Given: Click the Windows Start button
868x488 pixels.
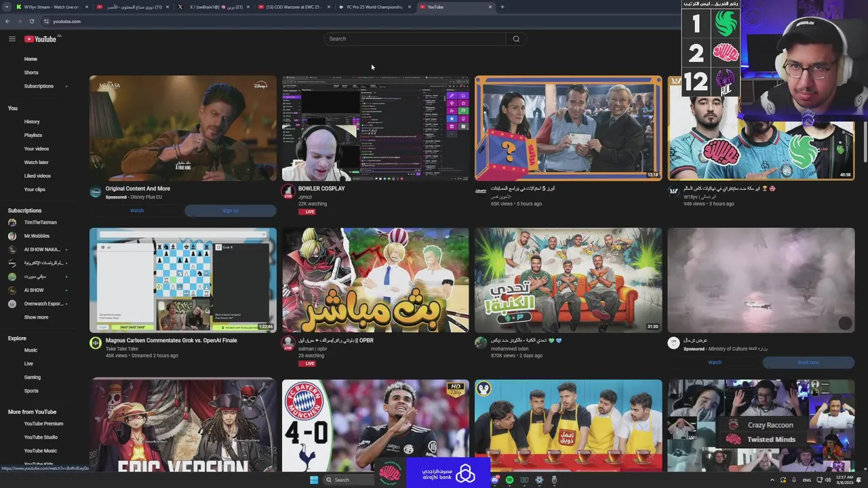Looking at the screenshot, I should tap(314, 480).
